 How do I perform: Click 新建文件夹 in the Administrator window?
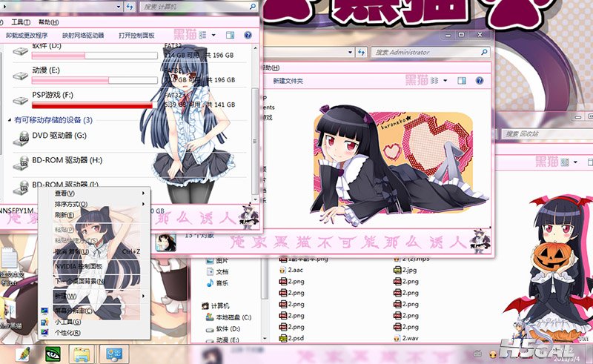[288, 81]
